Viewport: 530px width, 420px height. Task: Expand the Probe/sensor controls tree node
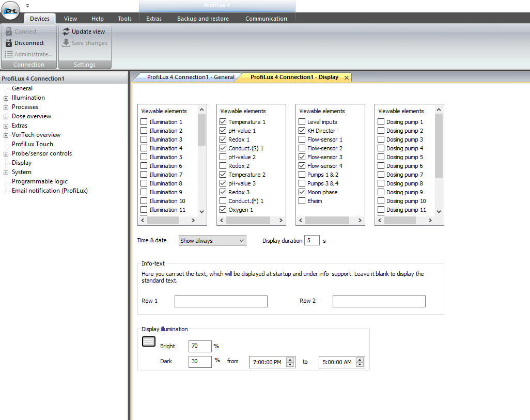(x=6, y=154)
